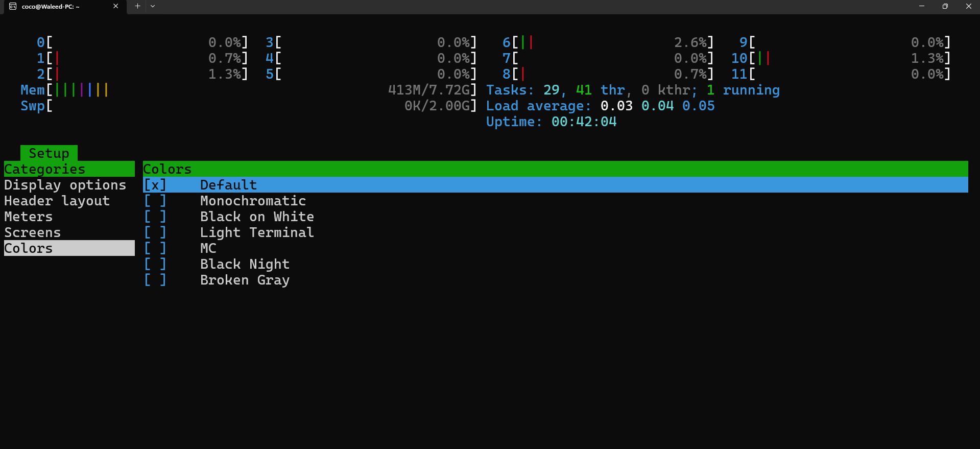Enable the Broken Gray scheme checkbox
This screenshot has height=449, width=980.
tap(155, 280)
